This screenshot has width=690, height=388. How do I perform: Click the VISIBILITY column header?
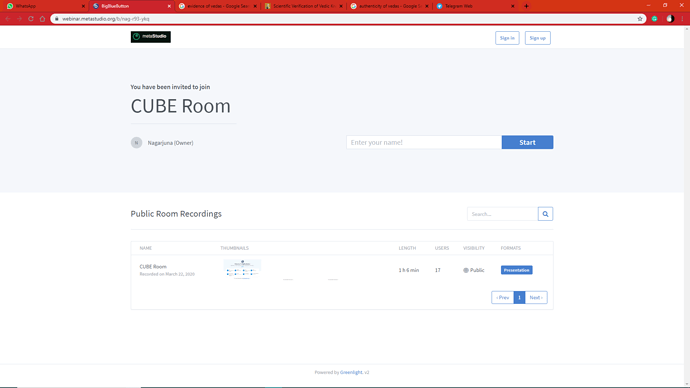tap(473, 248)
